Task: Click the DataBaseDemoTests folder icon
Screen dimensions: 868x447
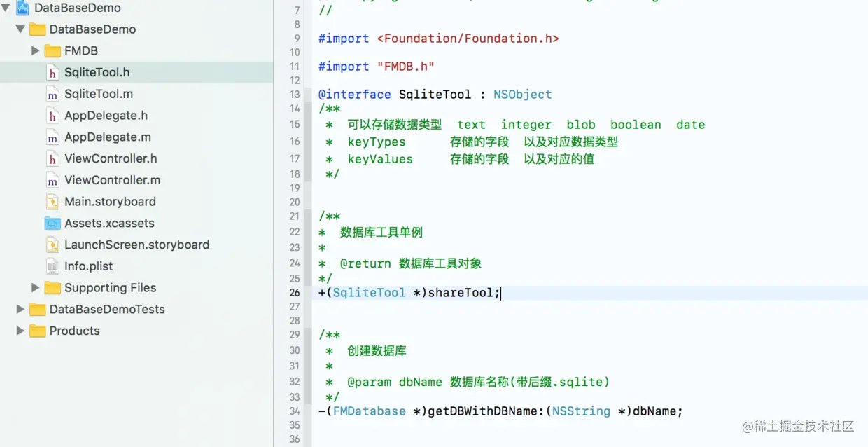Action: point(38,310)
